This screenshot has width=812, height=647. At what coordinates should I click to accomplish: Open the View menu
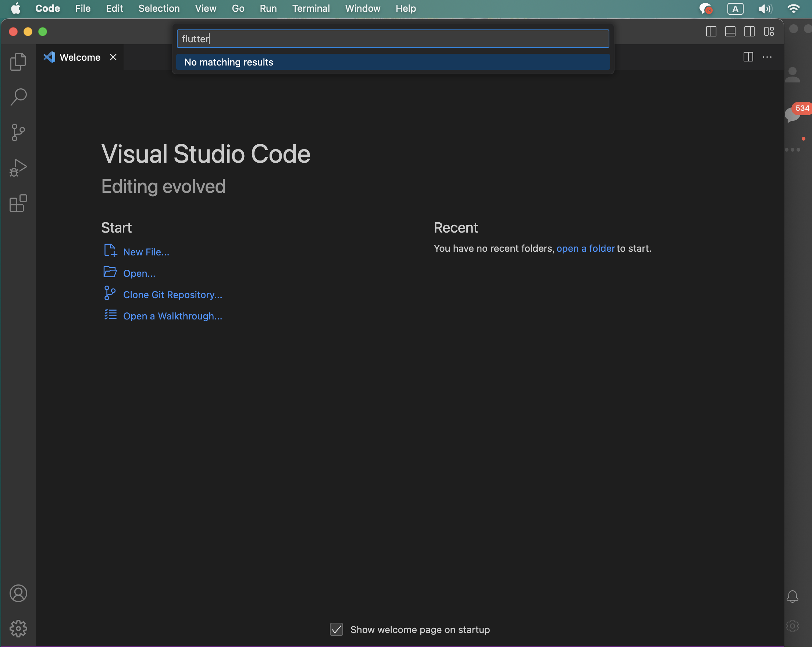pyautogui.click(x=206, y=8)
